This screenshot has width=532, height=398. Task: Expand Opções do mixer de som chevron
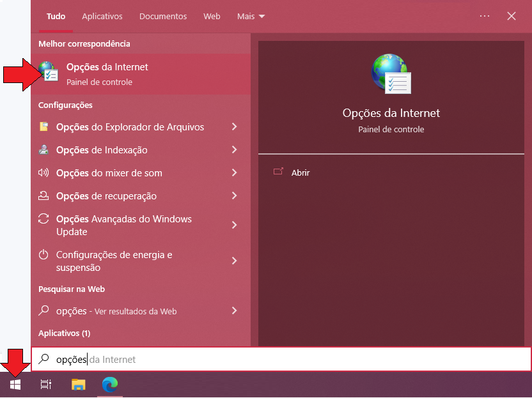coord(234,172)
